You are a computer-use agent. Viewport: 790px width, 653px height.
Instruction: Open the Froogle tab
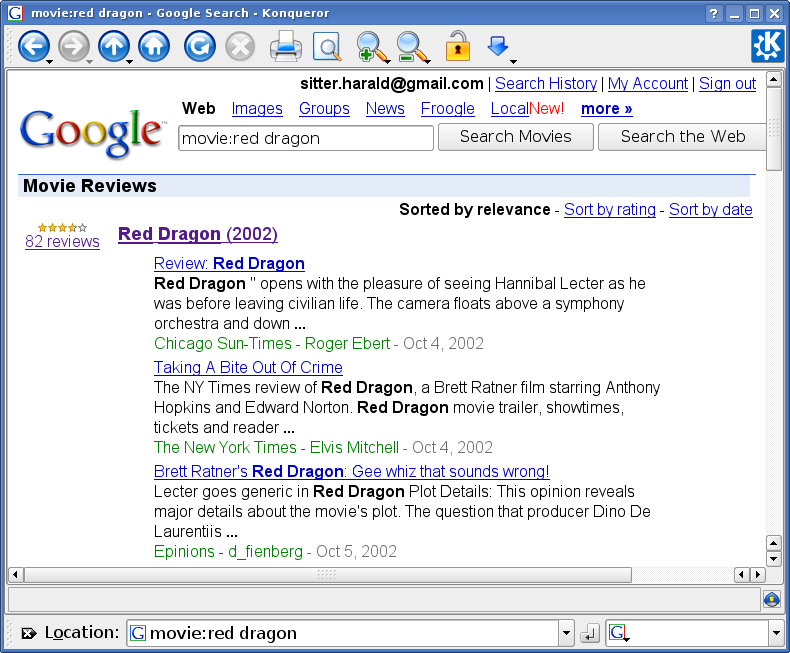(x=447, y=109)
